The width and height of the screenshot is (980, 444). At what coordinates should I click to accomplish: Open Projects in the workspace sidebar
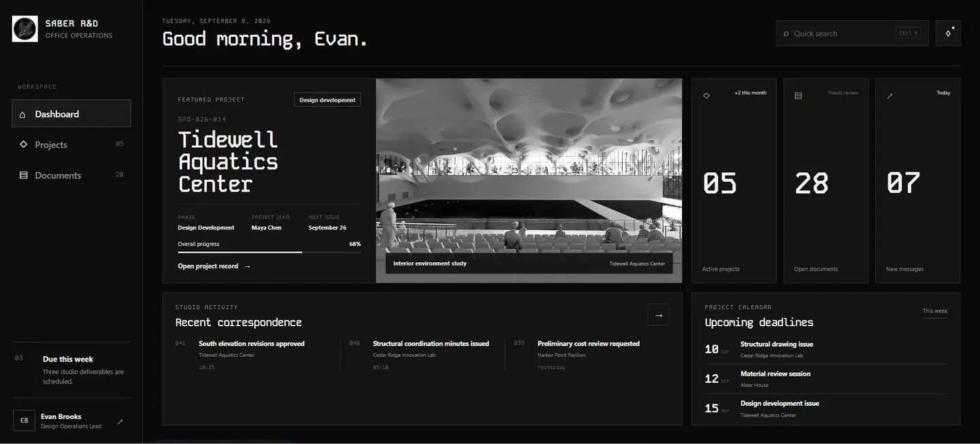(x=71, y=144)
